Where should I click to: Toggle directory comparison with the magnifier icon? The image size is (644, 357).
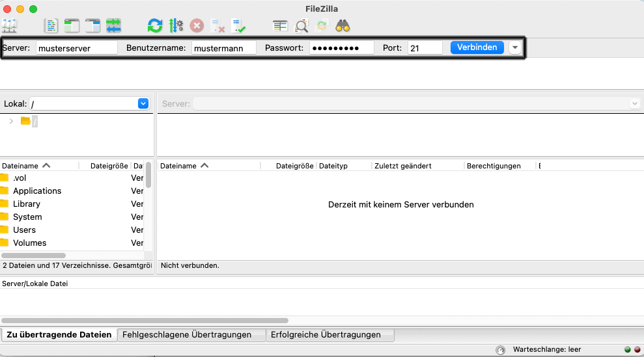click(x=301, y=26)
